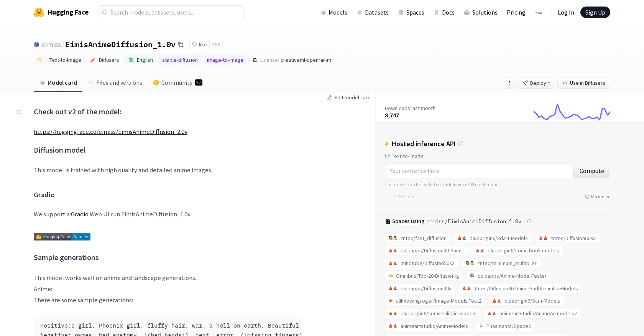Click the Edit model card button

coord(349,97)
